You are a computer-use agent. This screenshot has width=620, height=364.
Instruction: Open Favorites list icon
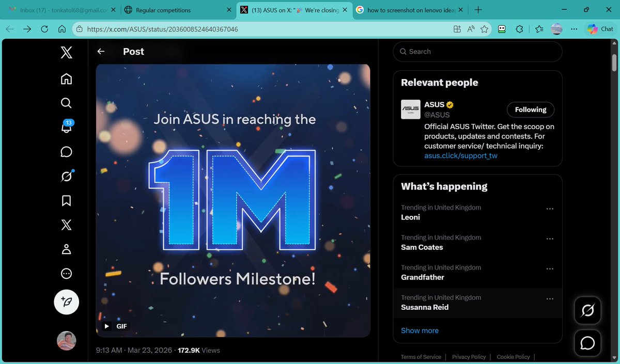pos(539,29)
